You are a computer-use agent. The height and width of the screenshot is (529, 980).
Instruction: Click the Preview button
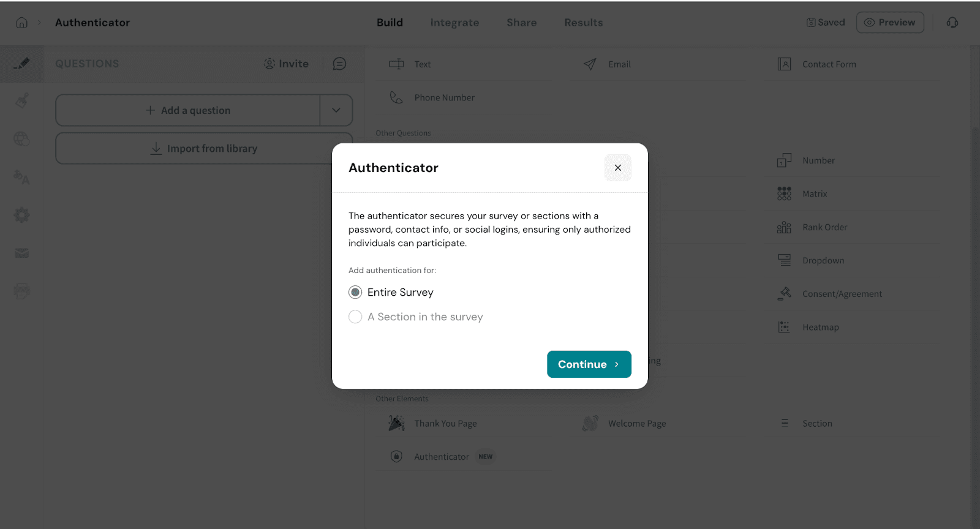click(889, 23)
